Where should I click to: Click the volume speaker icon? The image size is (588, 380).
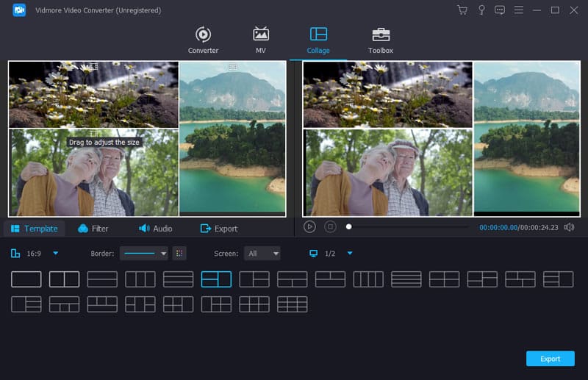pos(569,227)
